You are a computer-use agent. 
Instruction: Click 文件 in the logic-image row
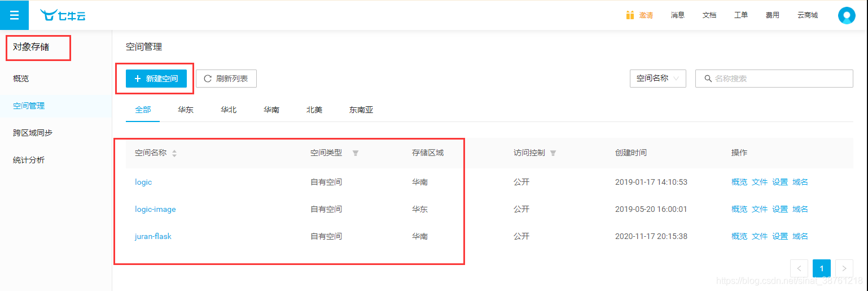[760, 209]
